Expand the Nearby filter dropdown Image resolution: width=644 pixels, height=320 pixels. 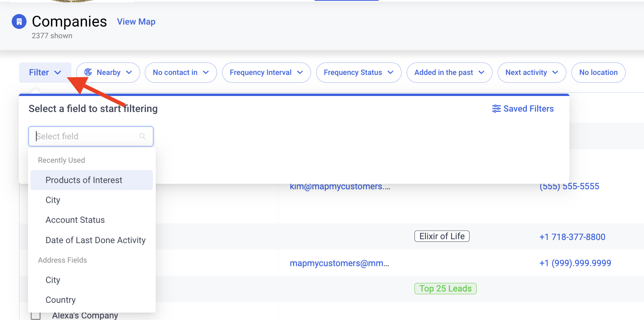(x=108, y=73)
